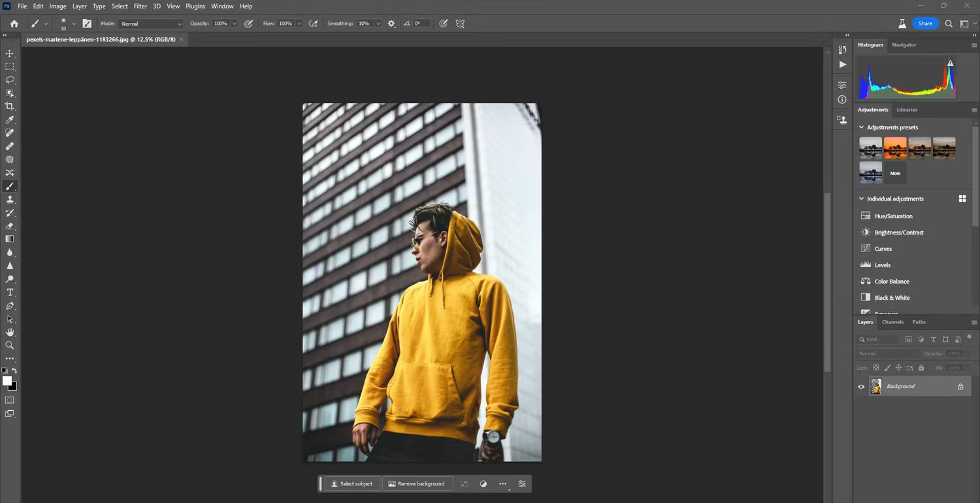Select the Move tool
The height and width of the screenshot is (503, 980).
[10, 54]
